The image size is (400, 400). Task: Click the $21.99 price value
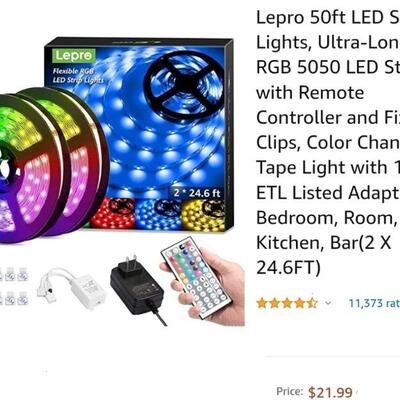pos(330,392)
